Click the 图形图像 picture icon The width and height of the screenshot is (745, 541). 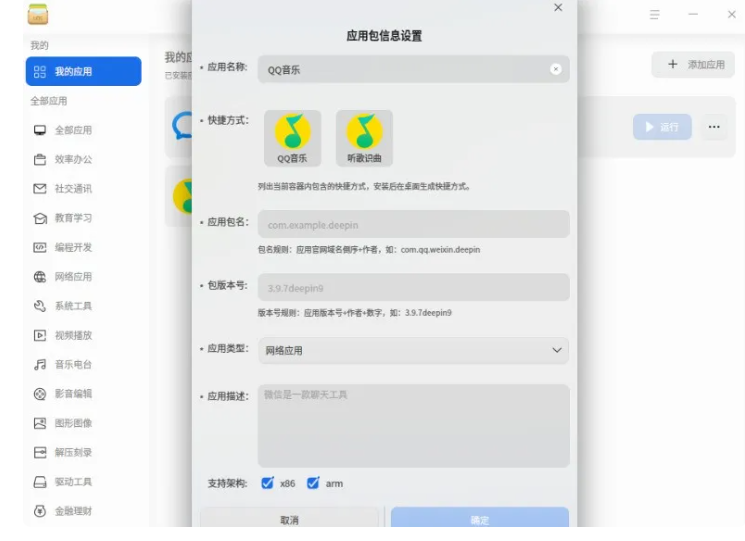click(40, 423)
